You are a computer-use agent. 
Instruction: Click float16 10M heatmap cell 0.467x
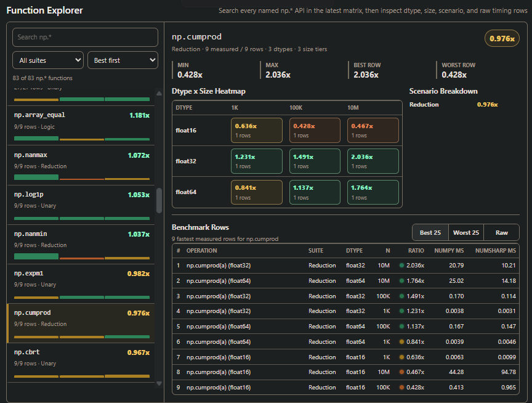click(x=373, y=131)
